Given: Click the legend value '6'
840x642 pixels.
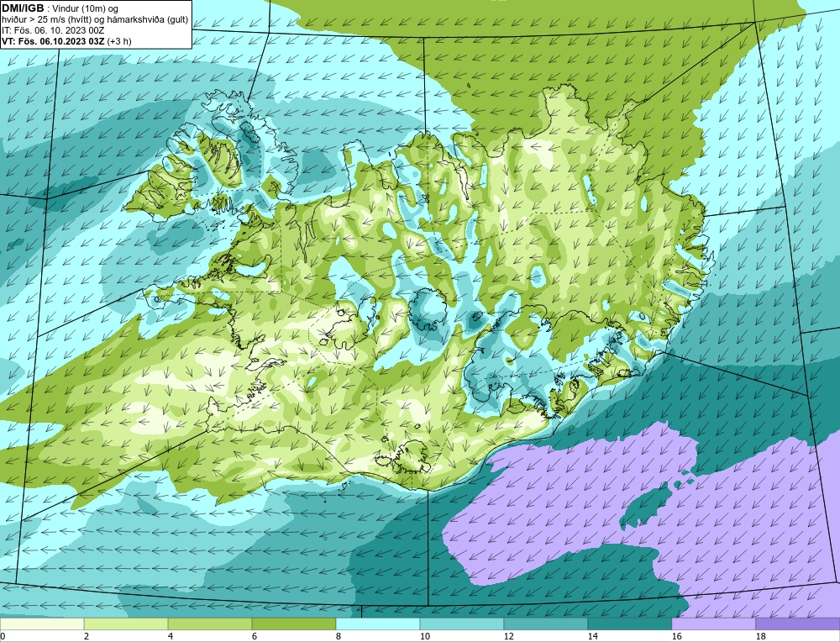Looking at the screenshot, I should click(255, 636).
